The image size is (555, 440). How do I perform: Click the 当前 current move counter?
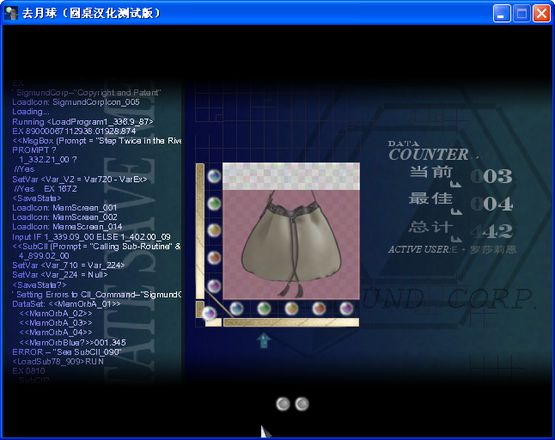[460, 176]
